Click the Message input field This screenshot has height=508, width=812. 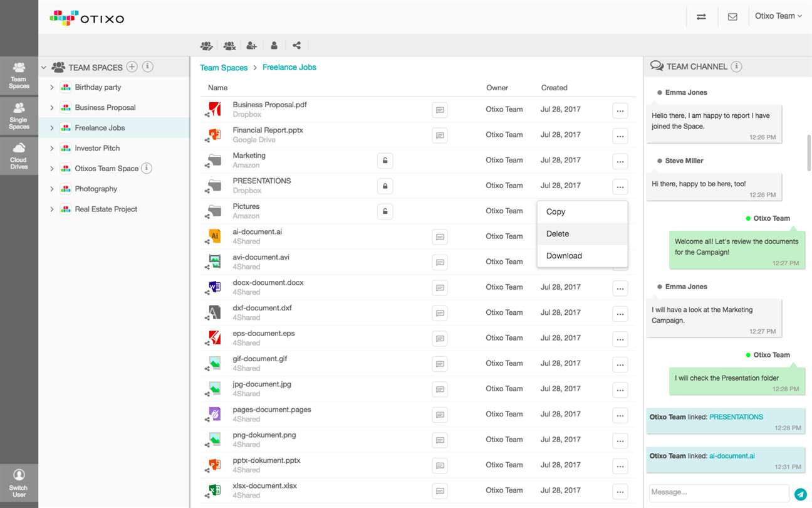719,493
